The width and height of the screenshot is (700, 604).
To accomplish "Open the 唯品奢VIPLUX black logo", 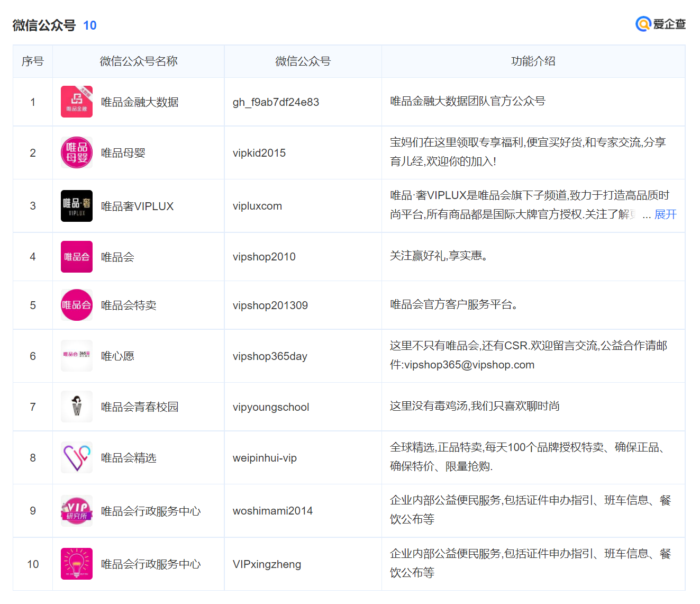I will [x=77, y=206].
